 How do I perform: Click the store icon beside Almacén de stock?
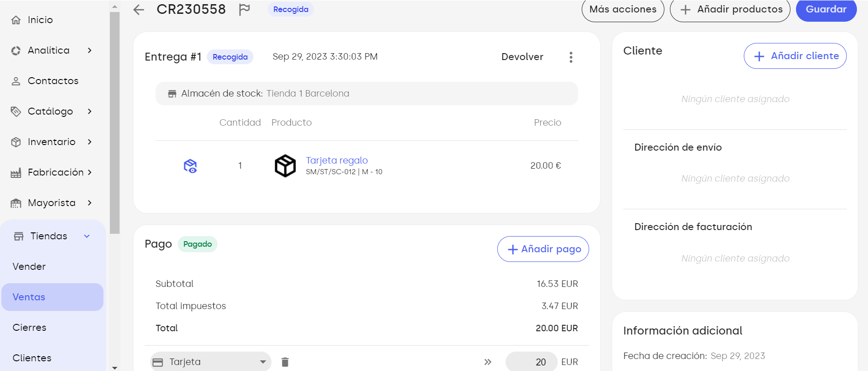pos(172,94)
